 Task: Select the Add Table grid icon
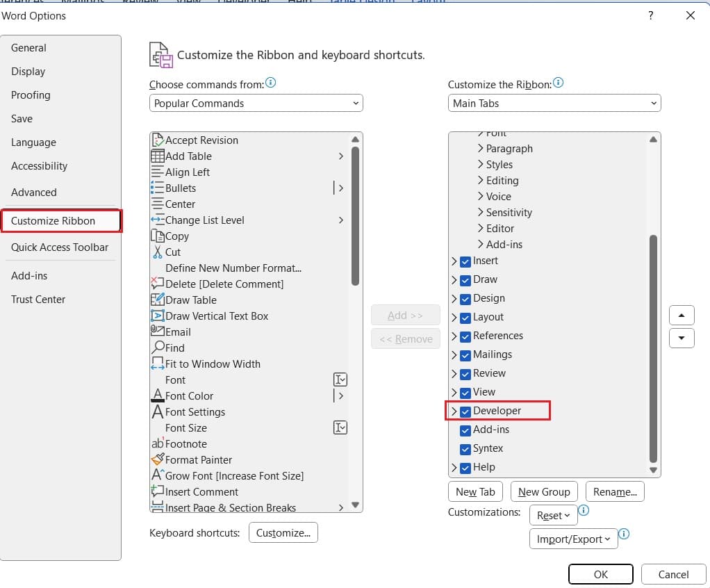point(158,156)
